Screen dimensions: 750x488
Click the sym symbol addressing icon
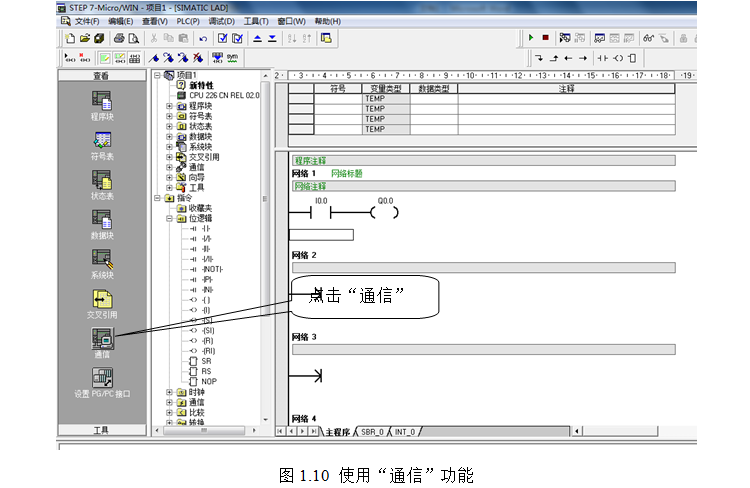tap(232, 58)
